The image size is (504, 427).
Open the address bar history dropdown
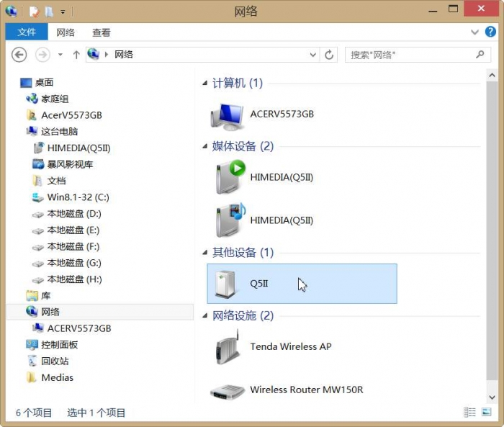(x=312, y=55)
